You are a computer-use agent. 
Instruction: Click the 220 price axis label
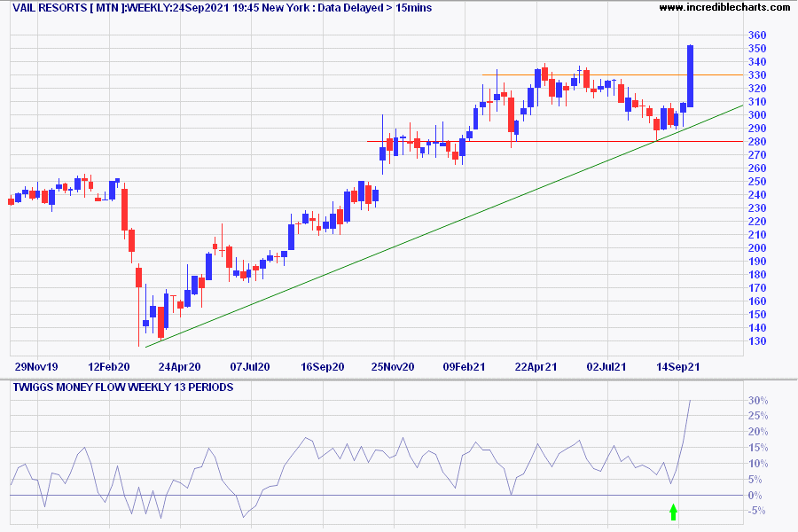757,222
